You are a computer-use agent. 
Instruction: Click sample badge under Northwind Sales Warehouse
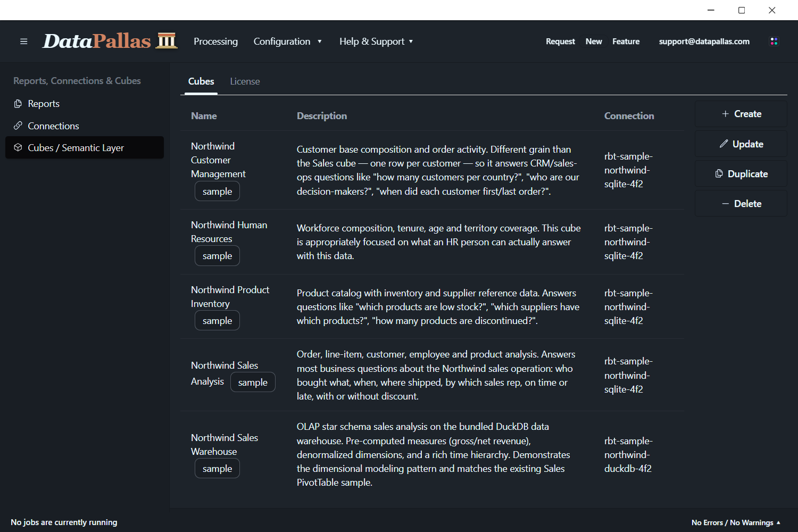click(217, 469)
